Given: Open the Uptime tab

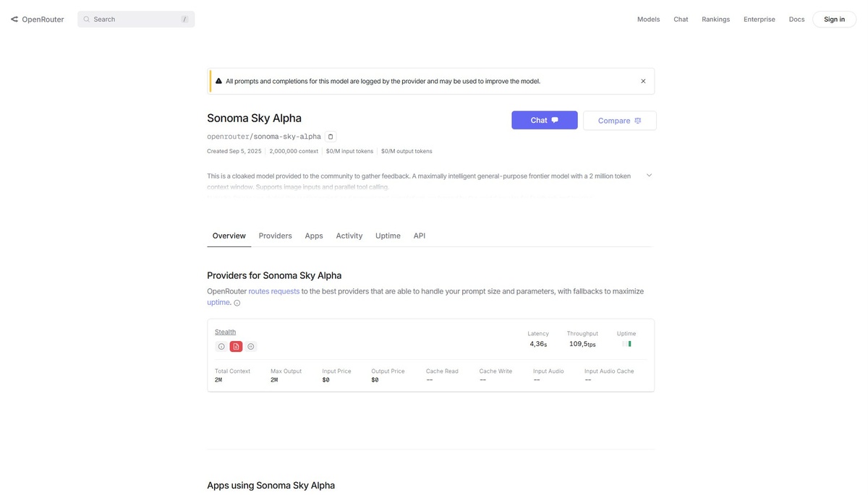Looking at the screenshot, I should [x=388, y=236].
